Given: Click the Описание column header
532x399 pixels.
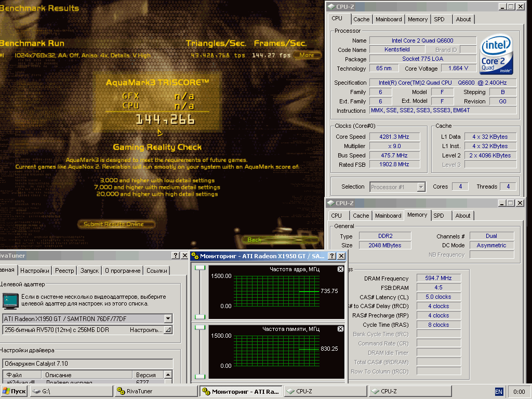Looking at the screenshot, I should (87, 375).
